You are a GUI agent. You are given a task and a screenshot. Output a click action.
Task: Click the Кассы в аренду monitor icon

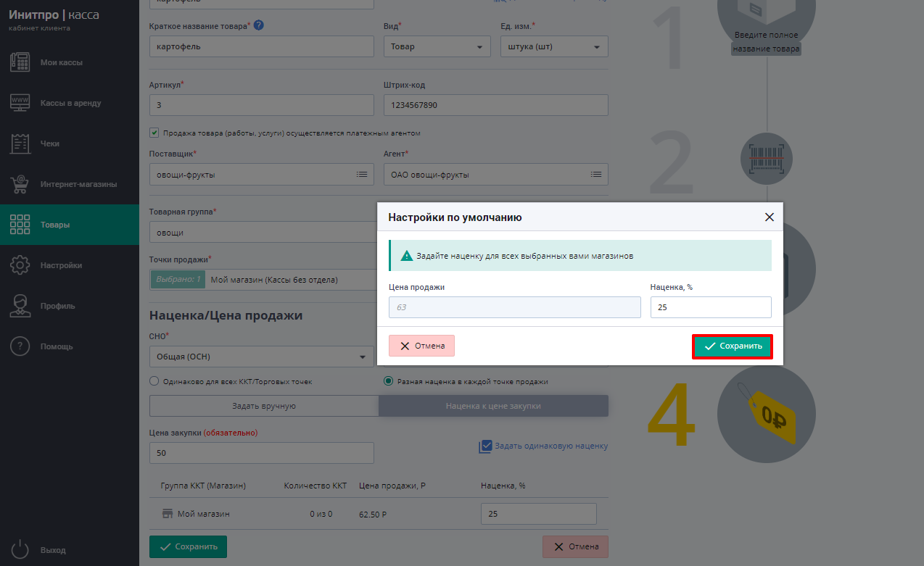20,103
